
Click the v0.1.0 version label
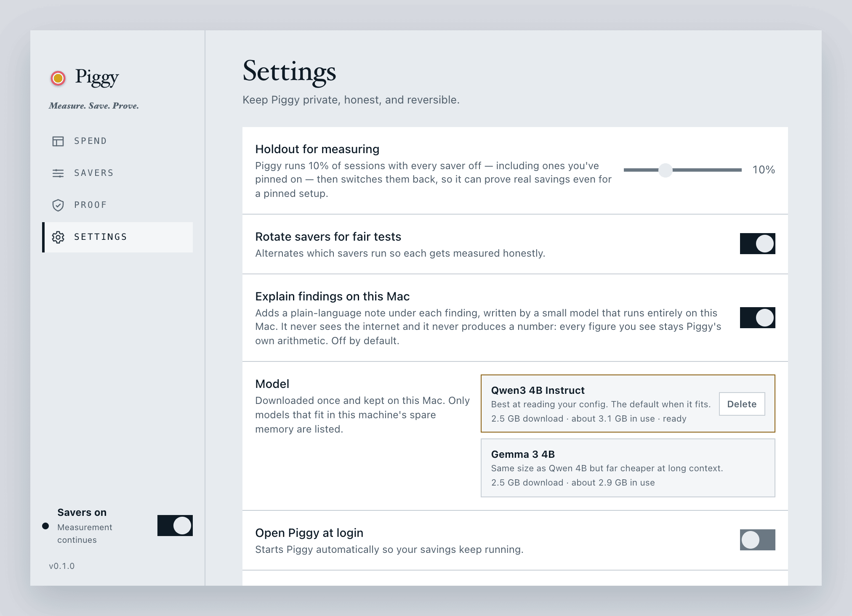[62, 566]
